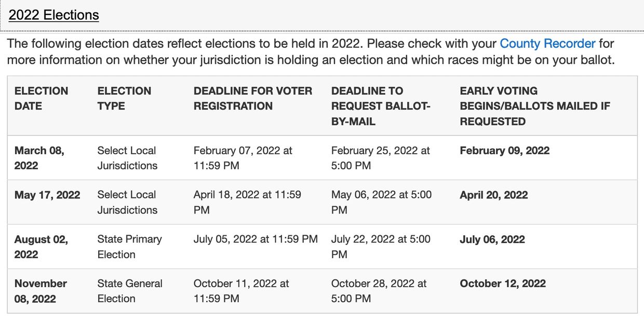
Task: Click the Election Type column header
Action: click(x=124, y=98)
